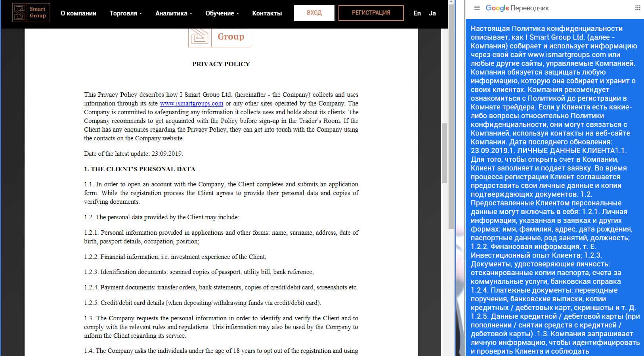
Task: Open the О компании menu item
Action: (x=78, y=13)
